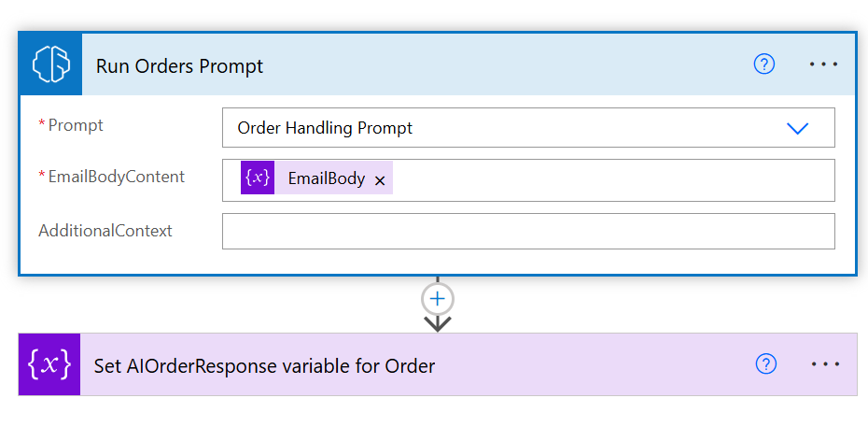
Task: Select the Order Handling Prompt combo box text
Action: [x=325, y=128]
